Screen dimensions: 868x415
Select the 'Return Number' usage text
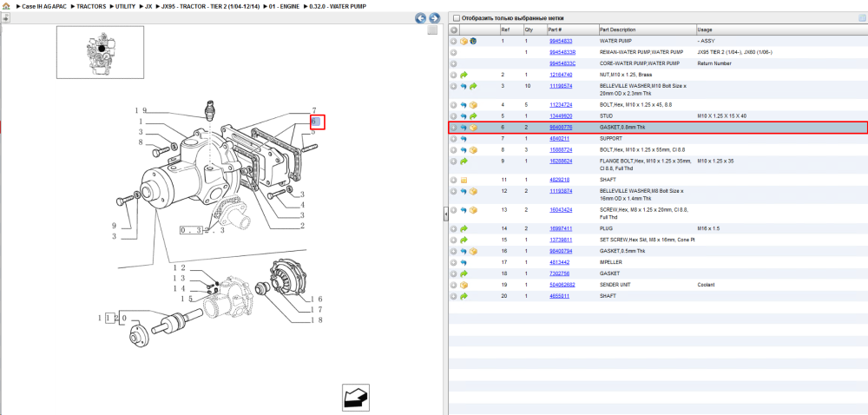click(714, 63)
